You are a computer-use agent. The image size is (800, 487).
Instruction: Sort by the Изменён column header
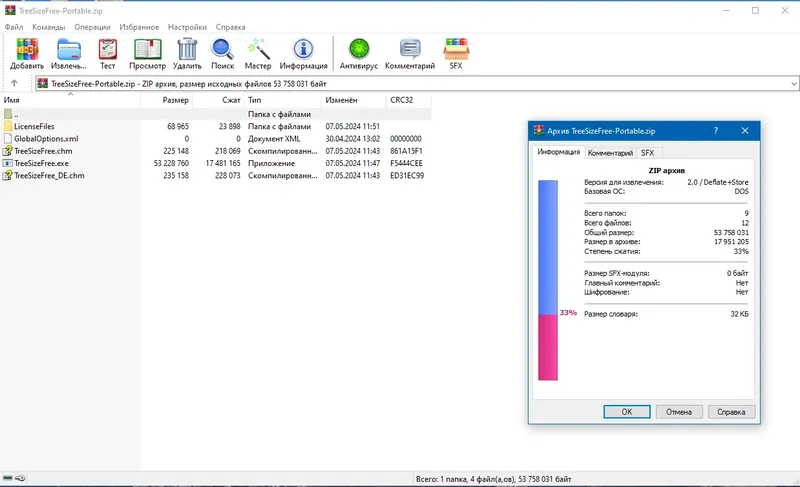pos(354,100)
